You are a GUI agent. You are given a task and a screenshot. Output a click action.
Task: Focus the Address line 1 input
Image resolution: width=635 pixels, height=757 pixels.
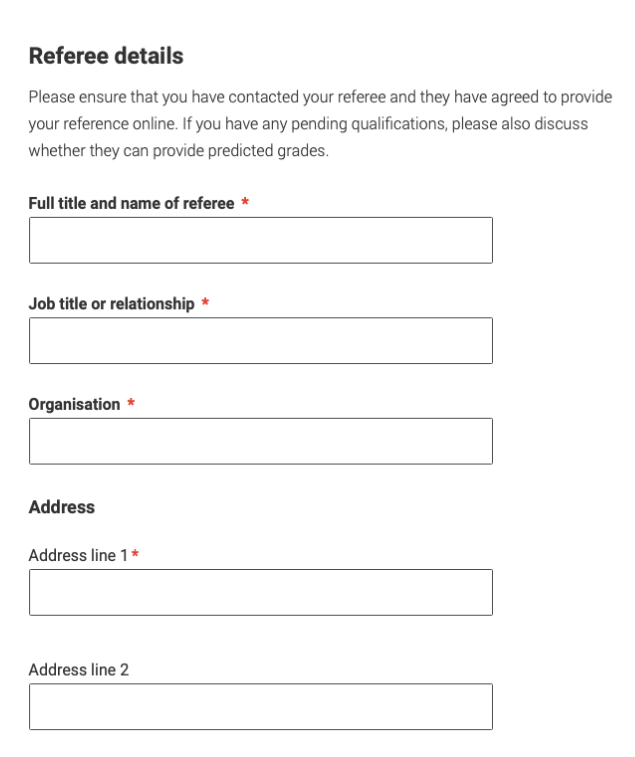[261, 592]
